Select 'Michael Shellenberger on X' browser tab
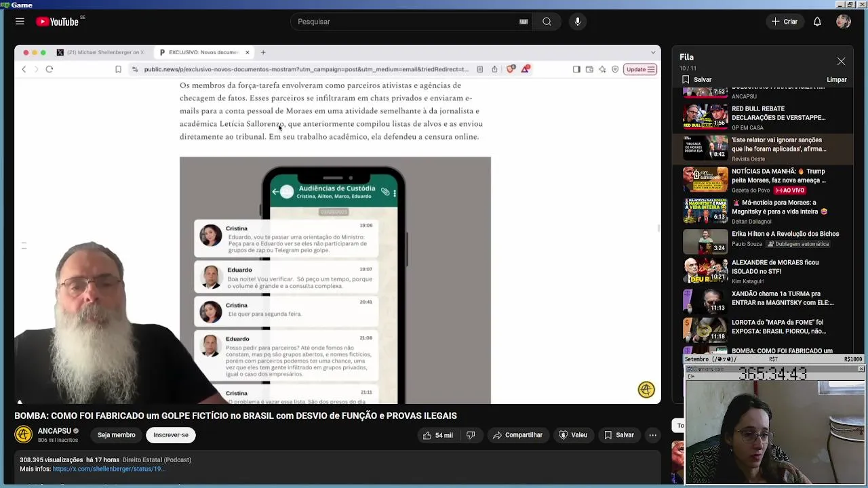Screen dimensions: 868x488 click(x=100, y=52)
